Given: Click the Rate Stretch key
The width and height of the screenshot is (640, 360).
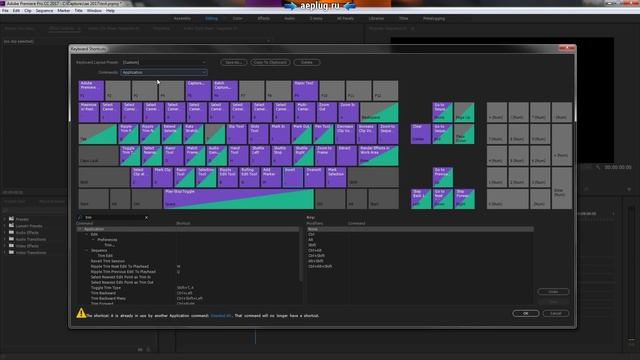Looking at the screenshot, I should 193,134.
